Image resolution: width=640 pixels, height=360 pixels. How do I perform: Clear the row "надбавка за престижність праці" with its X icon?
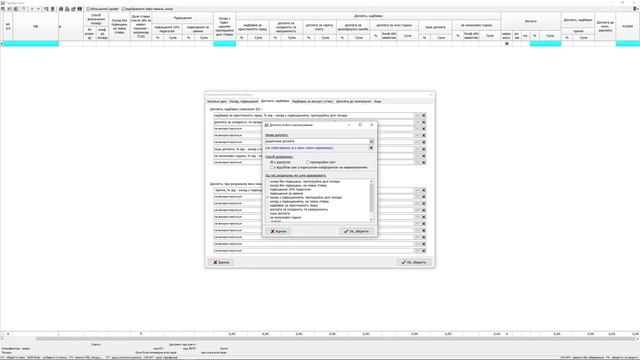click(x=423, y=116)
